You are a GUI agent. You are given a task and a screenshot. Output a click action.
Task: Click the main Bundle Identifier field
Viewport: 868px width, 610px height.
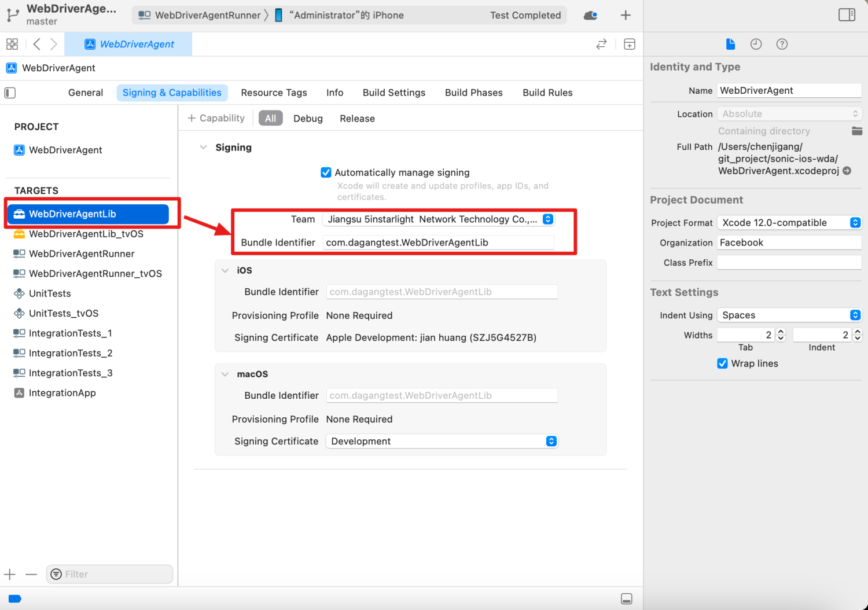[439, 242]
